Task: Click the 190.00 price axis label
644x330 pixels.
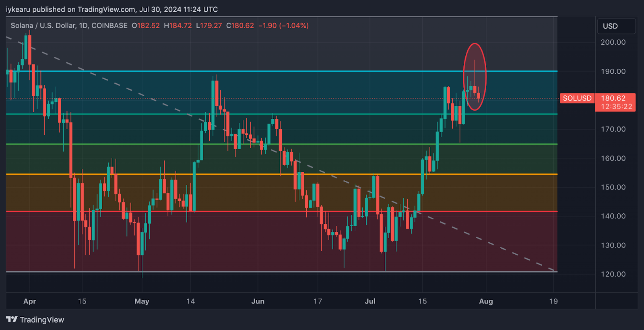Action: click(x=613, y=72)
